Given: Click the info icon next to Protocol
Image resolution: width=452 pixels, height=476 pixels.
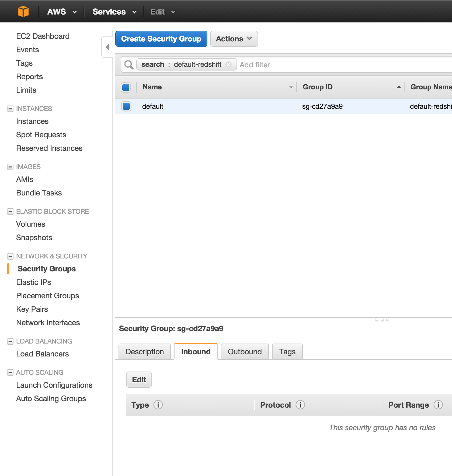Looking at the screenshot, I should click(300, 405).
